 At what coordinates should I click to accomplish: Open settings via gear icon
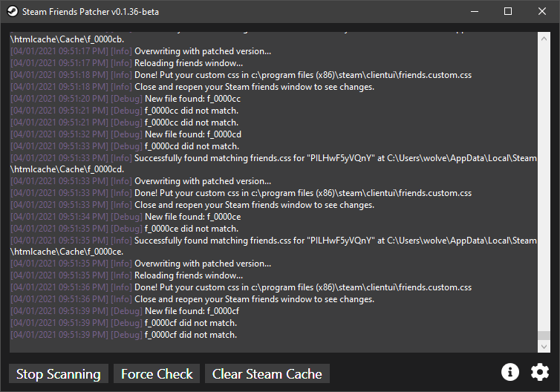click(540, 372)
